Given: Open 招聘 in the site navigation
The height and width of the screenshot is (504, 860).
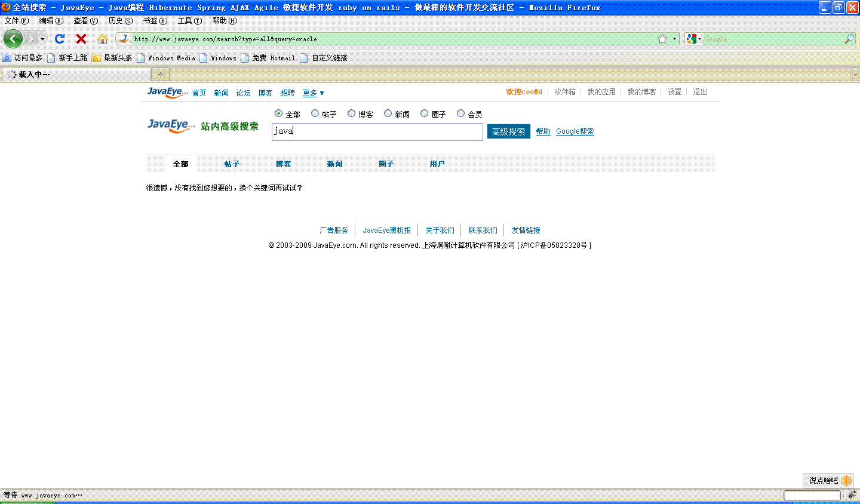Looking at the screenshot, I should click(287, 93).
